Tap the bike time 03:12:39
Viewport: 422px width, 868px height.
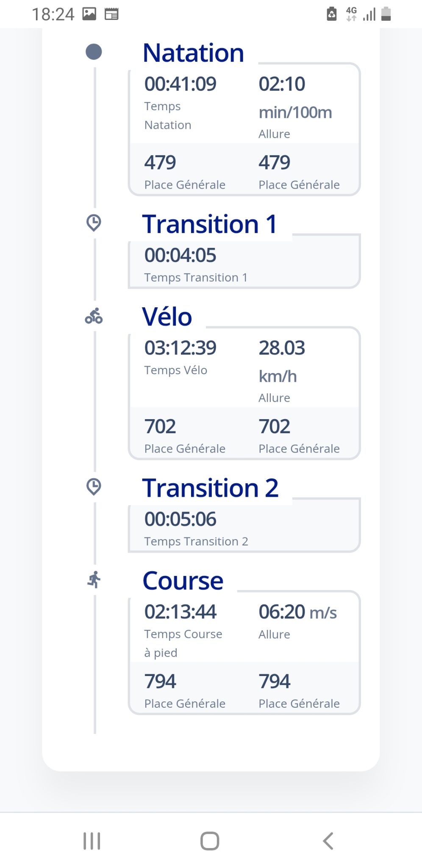180,348
